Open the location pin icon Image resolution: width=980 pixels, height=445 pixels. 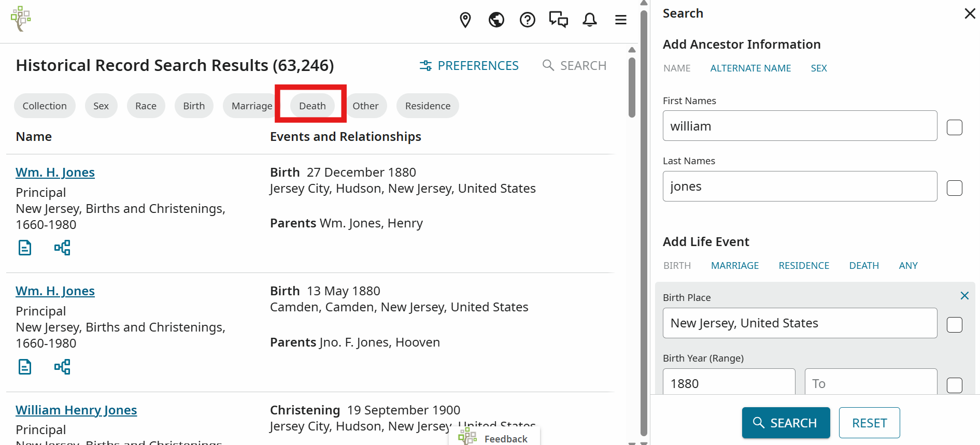[465, 20]
